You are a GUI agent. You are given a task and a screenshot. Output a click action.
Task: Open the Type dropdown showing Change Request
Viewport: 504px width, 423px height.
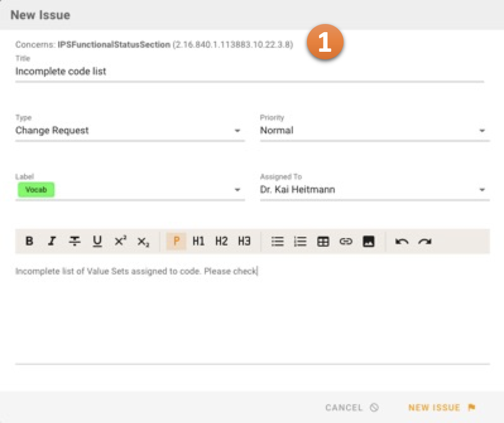(x=129, y=131)
